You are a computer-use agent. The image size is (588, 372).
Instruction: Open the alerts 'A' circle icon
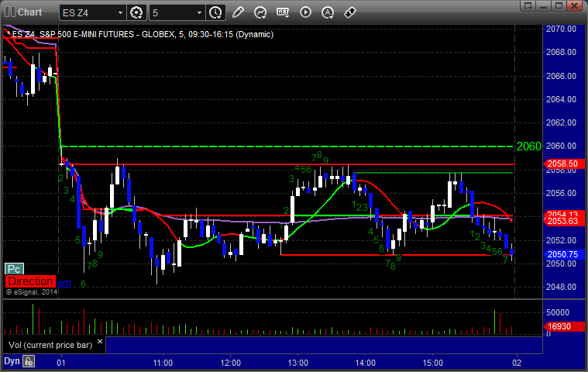pyautogui.click(x=328, y=12)
